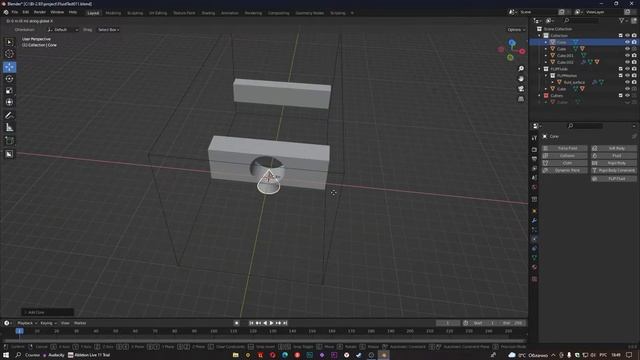Open Windows Start menu

[6, 355]
